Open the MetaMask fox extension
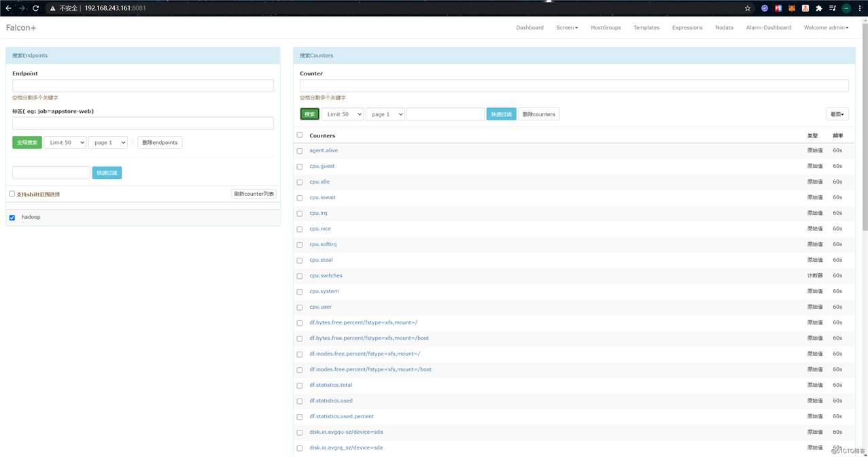The height and width of the screenshot is (457, 868). pyautogui.click(x=792, y=8)
